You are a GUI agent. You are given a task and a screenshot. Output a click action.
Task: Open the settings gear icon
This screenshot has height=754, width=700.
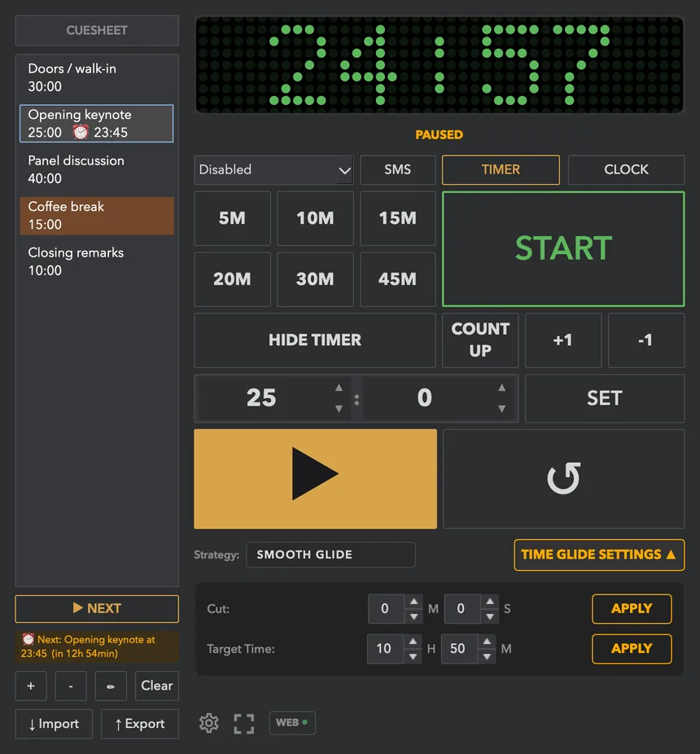click(208, 723)
